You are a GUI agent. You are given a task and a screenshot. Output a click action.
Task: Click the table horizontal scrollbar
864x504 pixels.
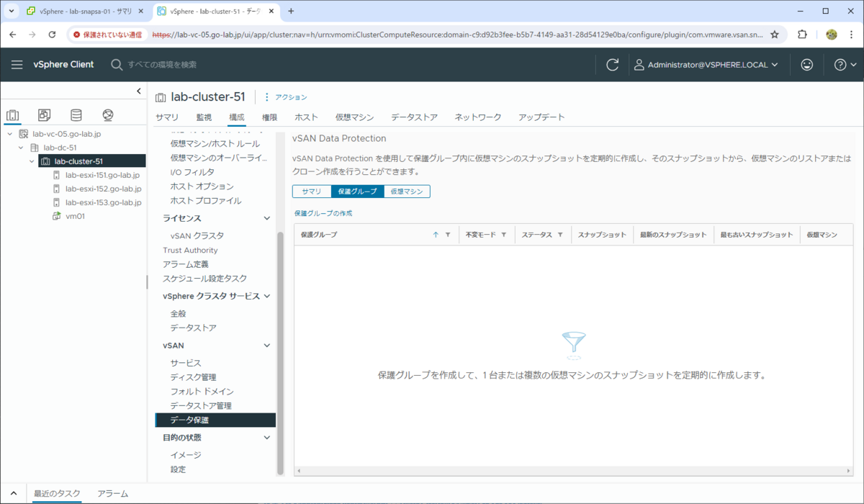point(574,471)
